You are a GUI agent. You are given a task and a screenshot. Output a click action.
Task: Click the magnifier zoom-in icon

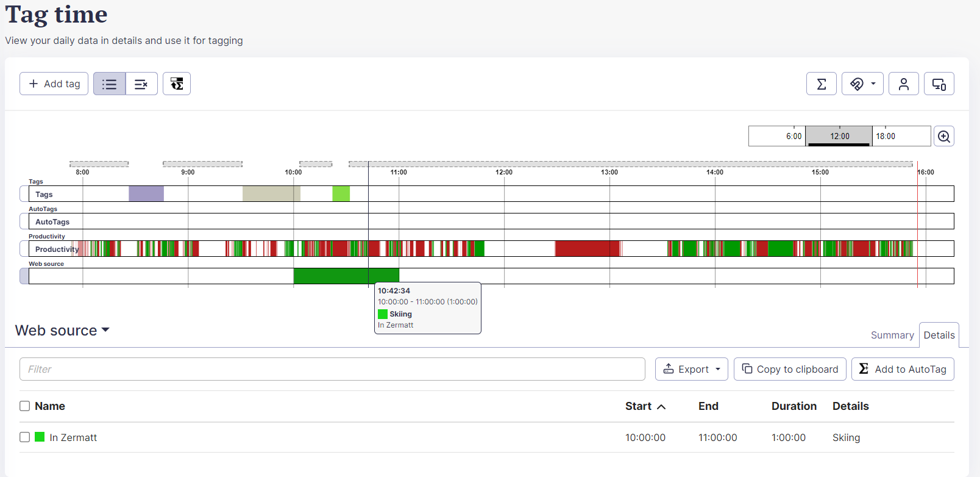[943, 137]
